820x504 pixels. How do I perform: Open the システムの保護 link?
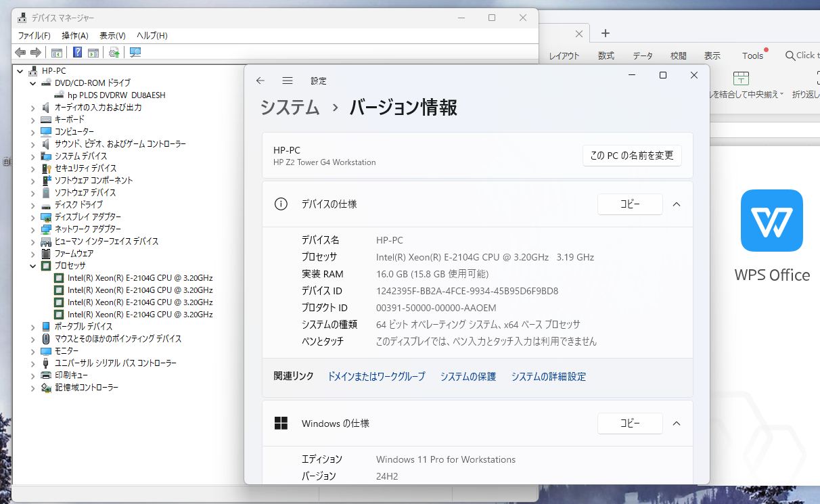pyautogui.click(x=468, y=377)
